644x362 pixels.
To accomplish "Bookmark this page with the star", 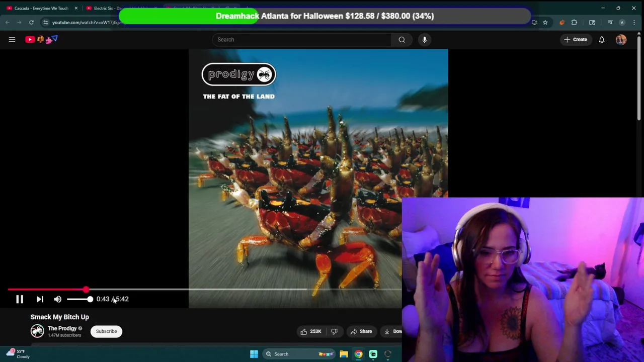I will [545, 22].
